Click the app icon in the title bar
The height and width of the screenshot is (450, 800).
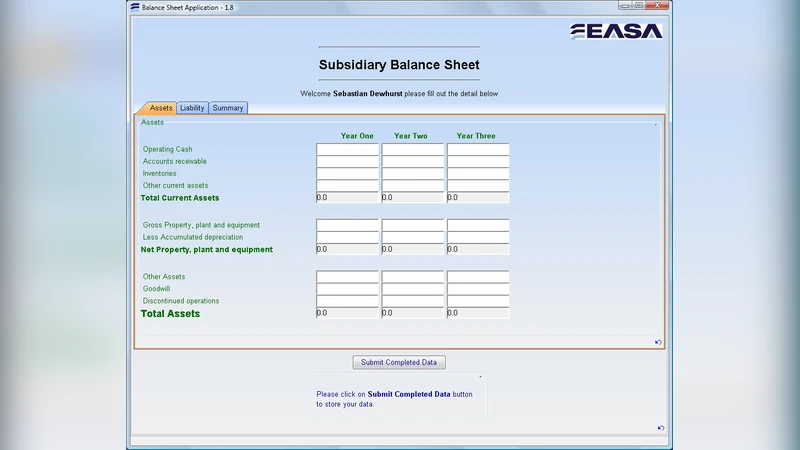135,7
